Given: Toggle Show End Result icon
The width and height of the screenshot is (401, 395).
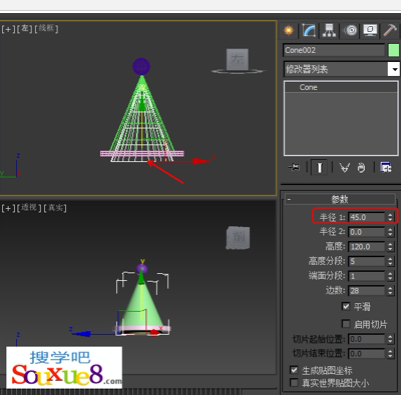Looking at the screenshot, I should 319,167.
